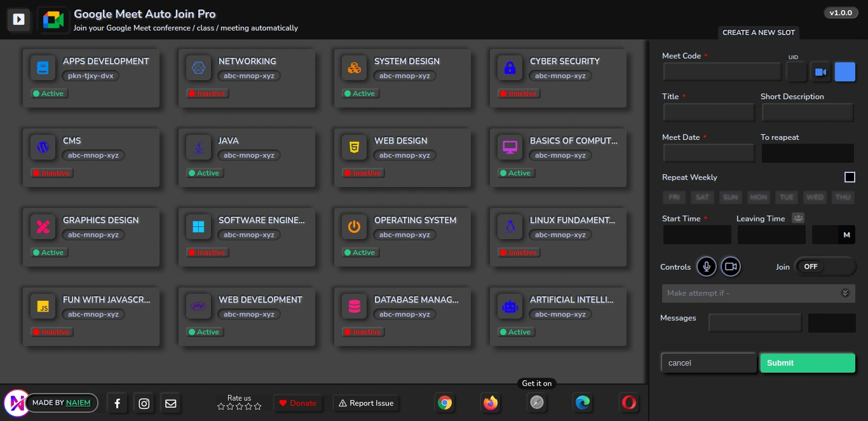
Task: Click the Messages input field
Action: click(756, 323)
